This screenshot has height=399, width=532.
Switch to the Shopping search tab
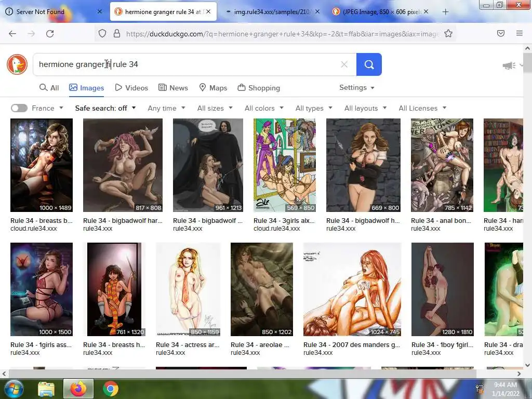coord(259,88)
